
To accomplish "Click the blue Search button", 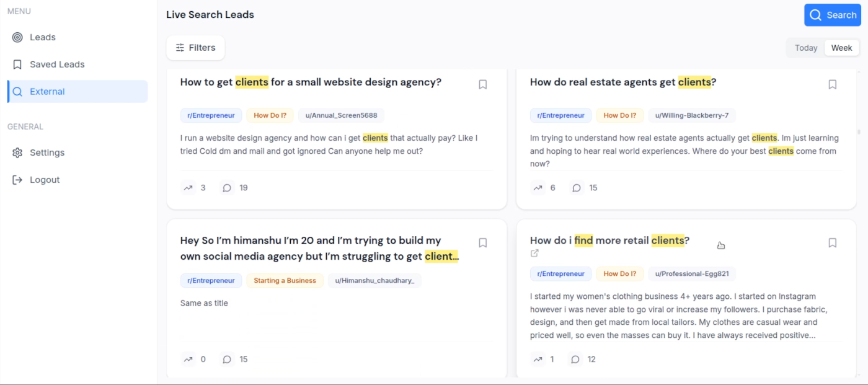I will click(x=832, y=15).
